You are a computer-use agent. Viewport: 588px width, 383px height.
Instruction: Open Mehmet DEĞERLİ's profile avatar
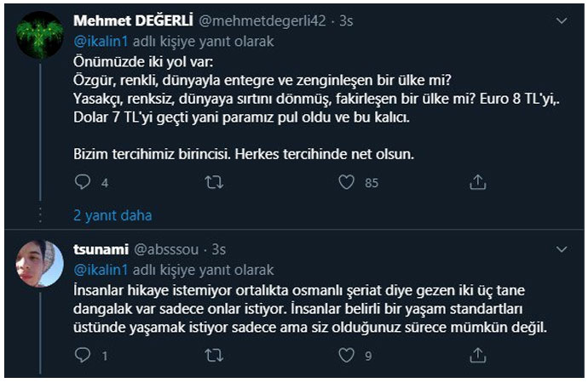(x=40, y=36)
